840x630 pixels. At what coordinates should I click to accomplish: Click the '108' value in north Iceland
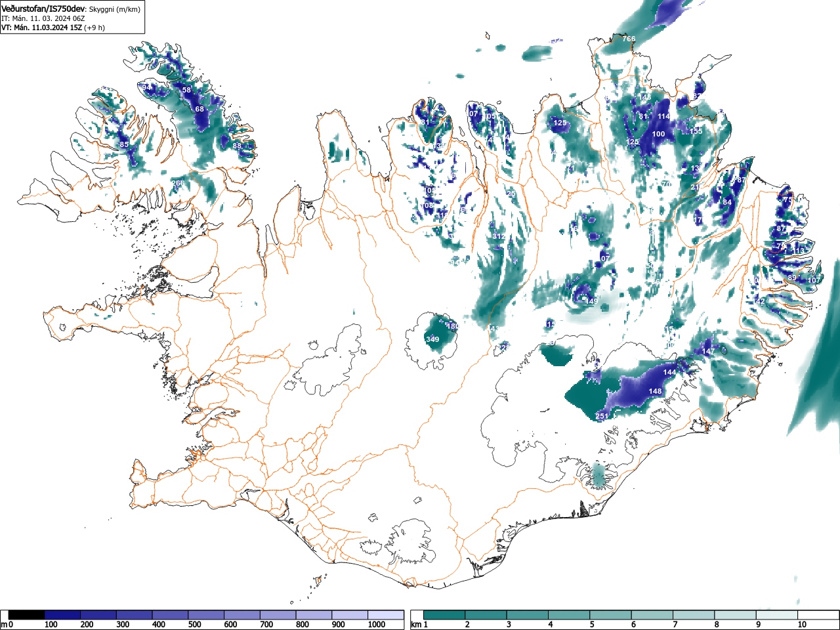pyautogui.click(x=428, y=205)
